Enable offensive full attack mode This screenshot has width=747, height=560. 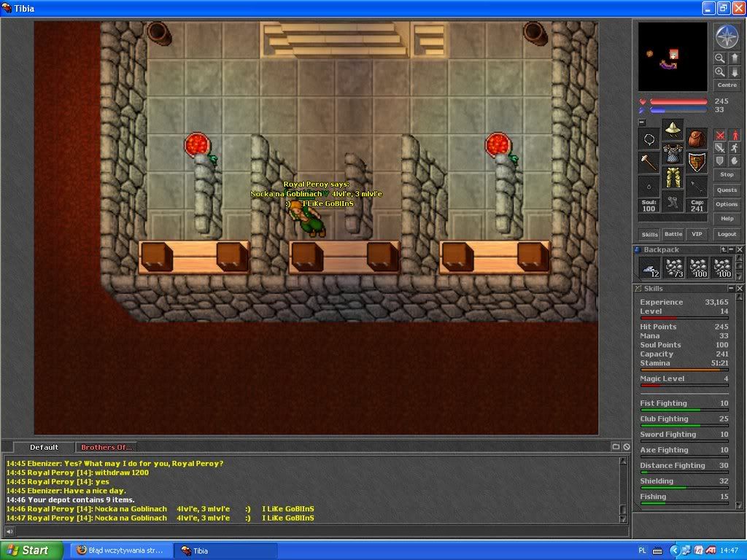point(720,136)
